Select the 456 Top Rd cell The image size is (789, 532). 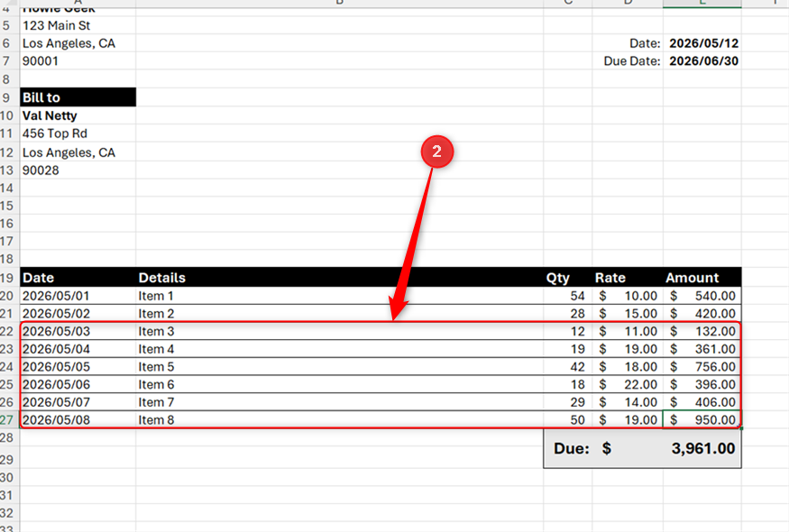point(78,133)
